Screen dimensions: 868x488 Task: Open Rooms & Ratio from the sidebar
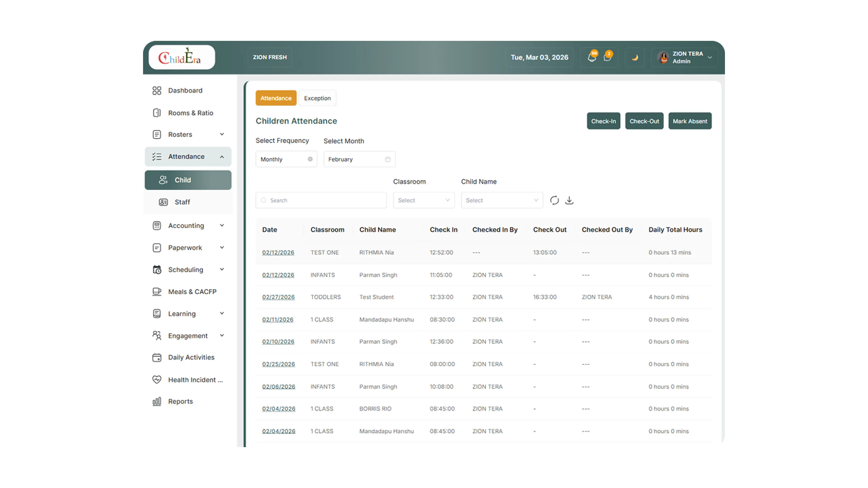(188, 113)
